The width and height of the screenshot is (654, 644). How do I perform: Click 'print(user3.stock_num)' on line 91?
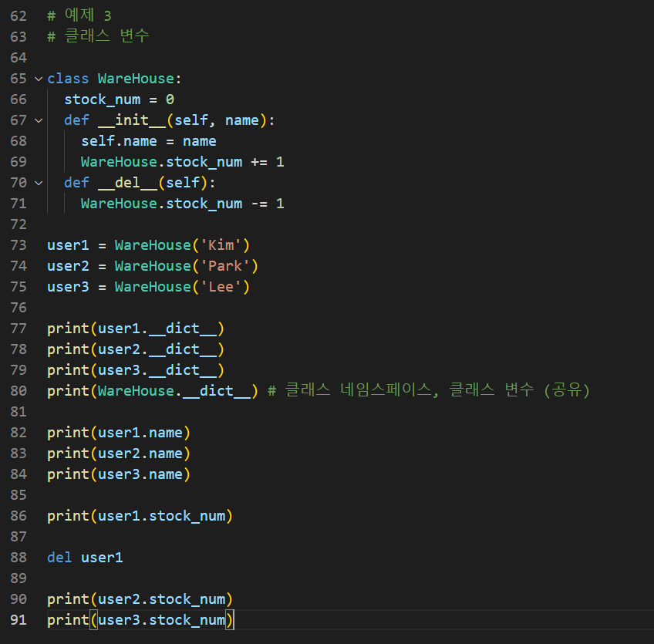pos(140,621)
